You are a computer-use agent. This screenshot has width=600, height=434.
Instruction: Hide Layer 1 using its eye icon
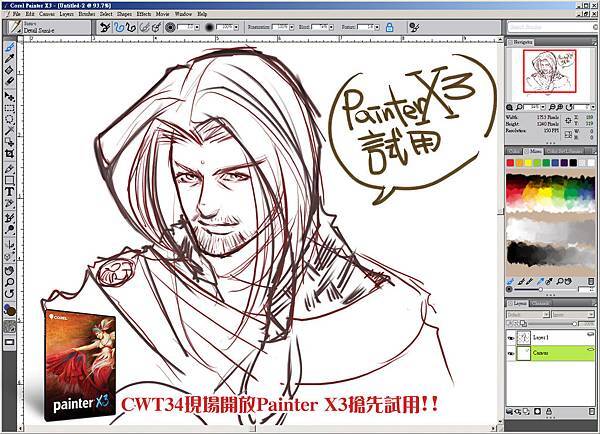click(x=511, y=338)
